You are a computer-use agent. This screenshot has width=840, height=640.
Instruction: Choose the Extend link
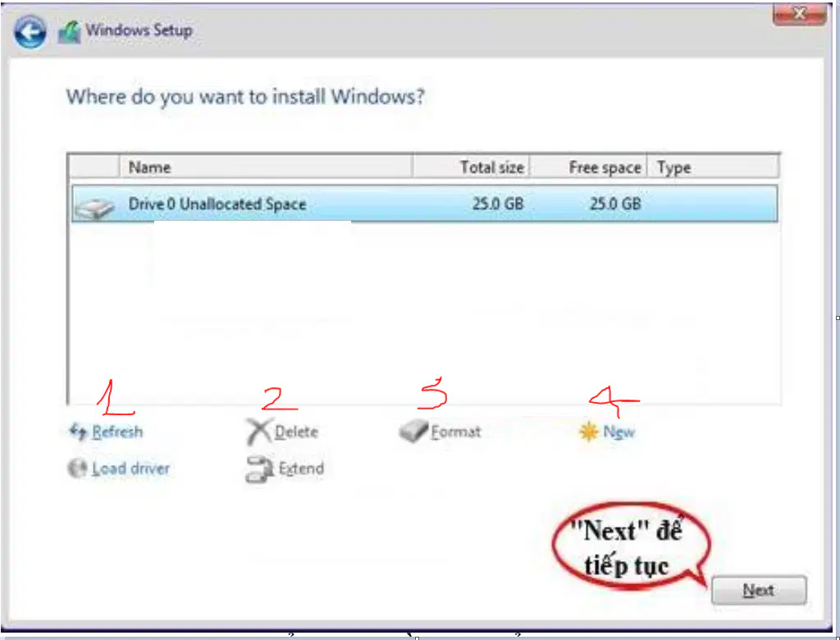(301, 468)
